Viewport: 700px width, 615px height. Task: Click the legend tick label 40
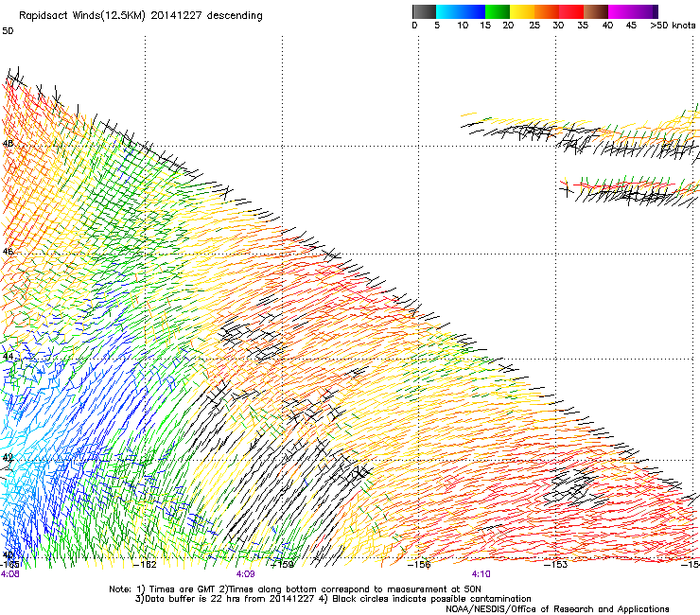(607, 26)
